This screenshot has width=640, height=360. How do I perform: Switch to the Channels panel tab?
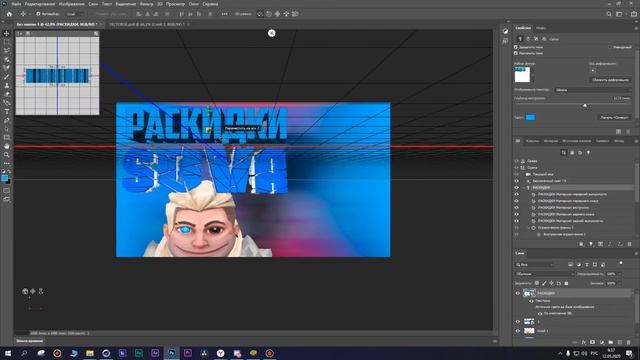pyautogui.click(x=532, y=141)
